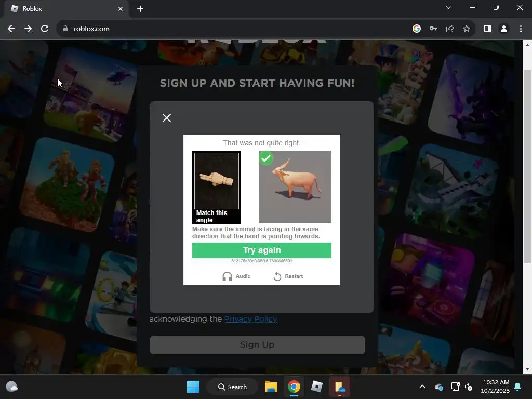Open the folder-with-cloud app in taskbar

[x=340, y=387]
